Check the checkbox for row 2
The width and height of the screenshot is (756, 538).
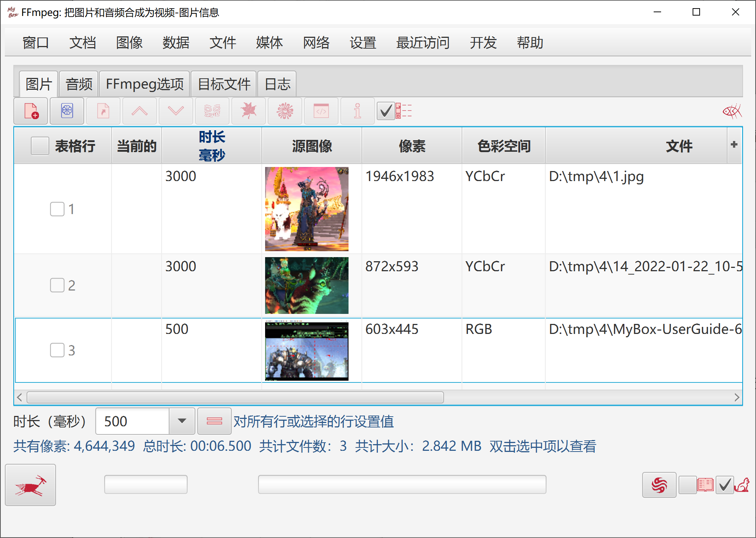pyautogui.click(x=57, y=285)
